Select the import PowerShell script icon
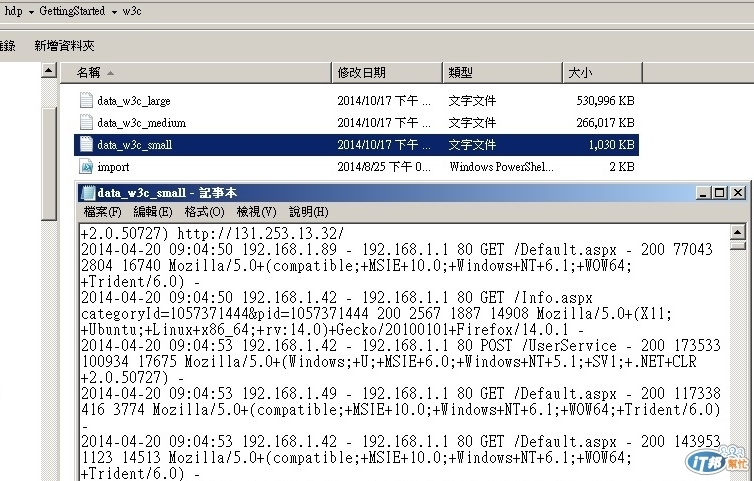The width and height of the screenshot is (754, 481). [x=86, y=166]
